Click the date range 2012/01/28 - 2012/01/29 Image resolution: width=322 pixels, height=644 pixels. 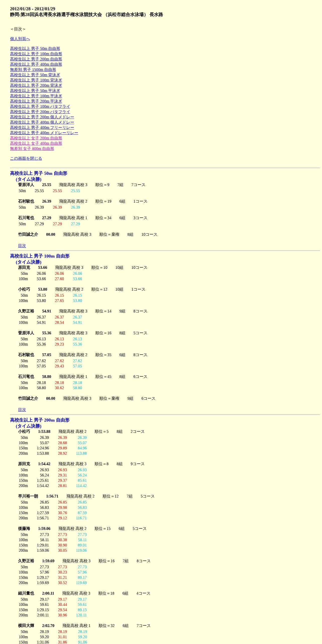[33, 9]
